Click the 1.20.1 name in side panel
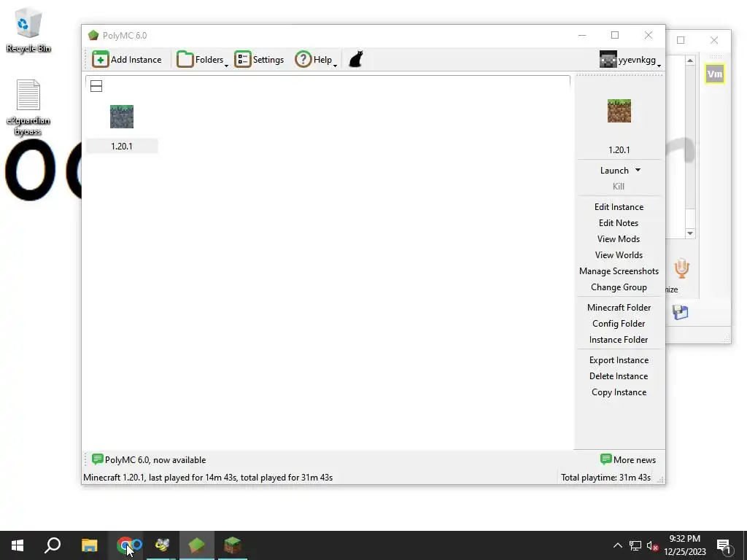 pos(619,150)
